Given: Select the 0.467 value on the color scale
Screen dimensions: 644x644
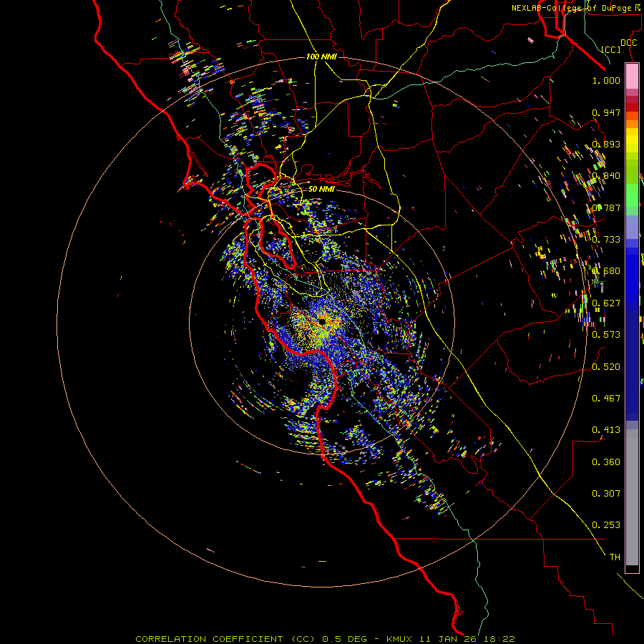Looking at the screenshot, I should [606, 399].
